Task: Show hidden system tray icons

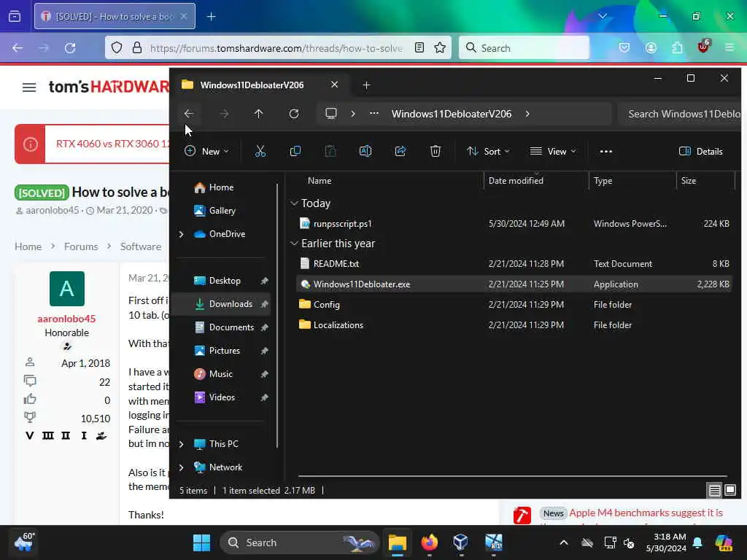Action: pyautogui.click(x=564, y=542)
